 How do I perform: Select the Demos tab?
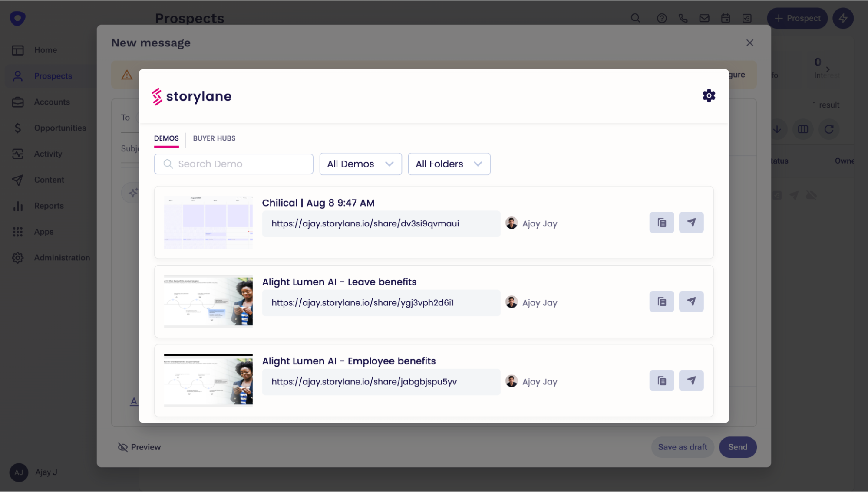[x=166, y=138]
